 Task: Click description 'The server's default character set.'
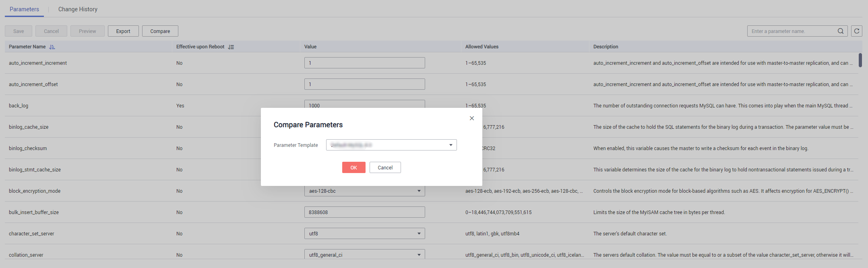[x=630, y=234]
